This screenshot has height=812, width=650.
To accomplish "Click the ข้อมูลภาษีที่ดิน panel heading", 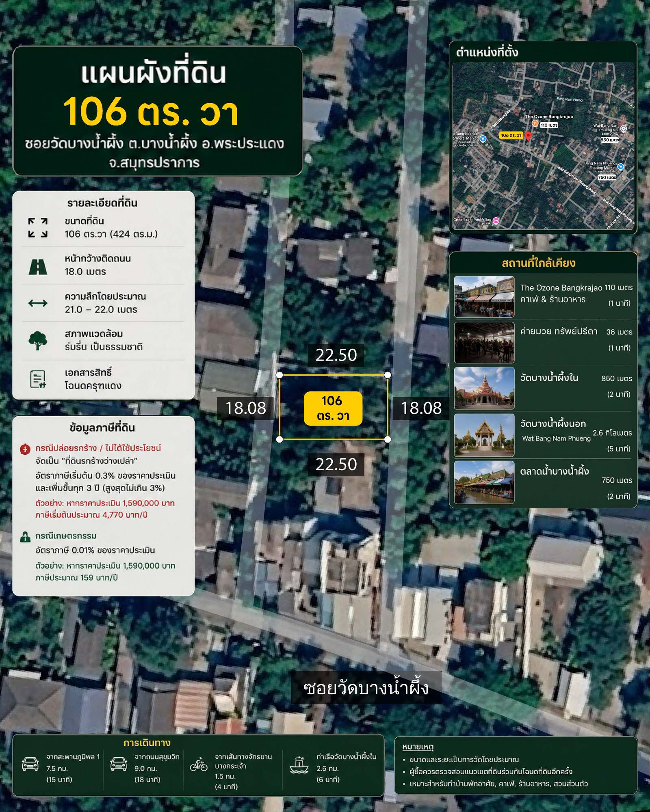I will point(102,428).
